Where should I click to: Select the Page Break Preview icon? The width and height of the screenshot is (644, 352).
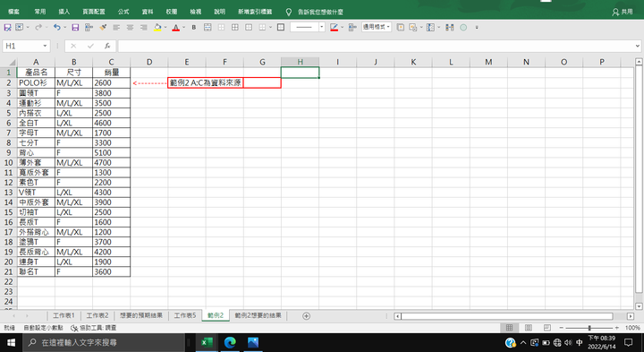tap(547, 328)
